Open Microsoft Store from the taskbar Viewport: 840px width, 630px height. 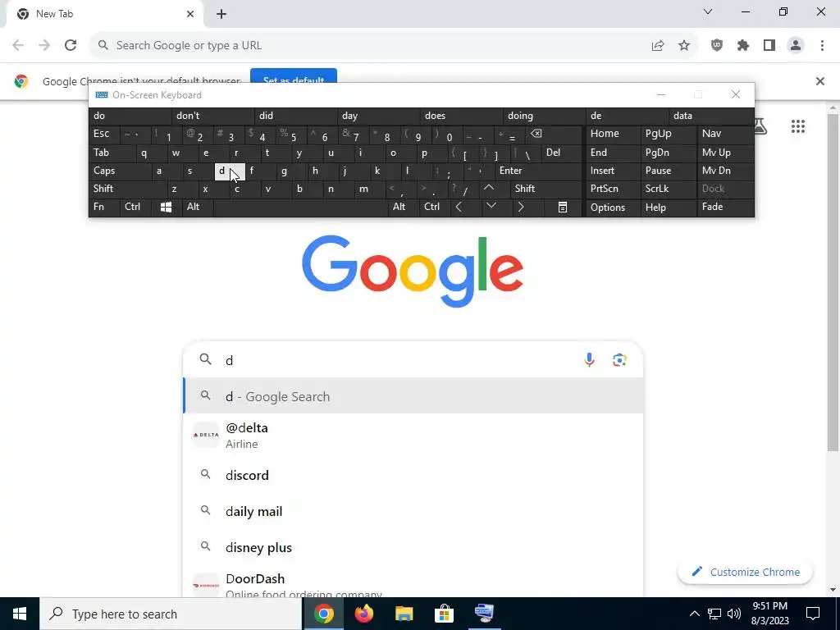click(x=444, y=614)
